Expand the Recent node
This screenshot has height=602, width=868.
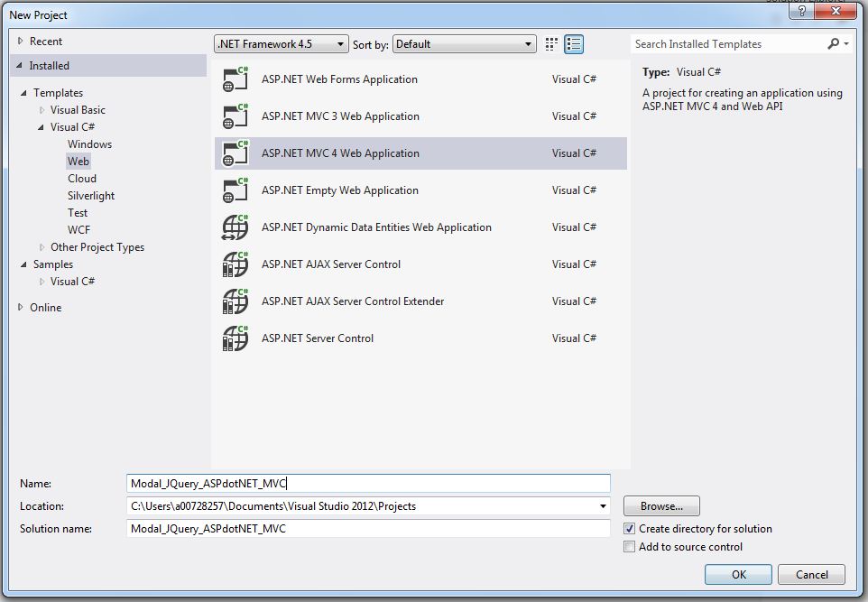[21, 41]
